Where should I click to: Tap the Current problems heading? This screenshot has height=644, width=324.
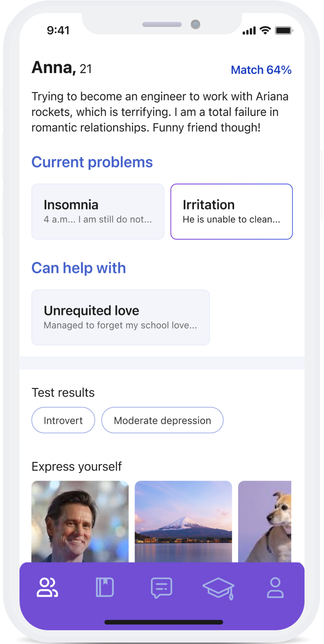pyautogui.click(x=92, y=162)
